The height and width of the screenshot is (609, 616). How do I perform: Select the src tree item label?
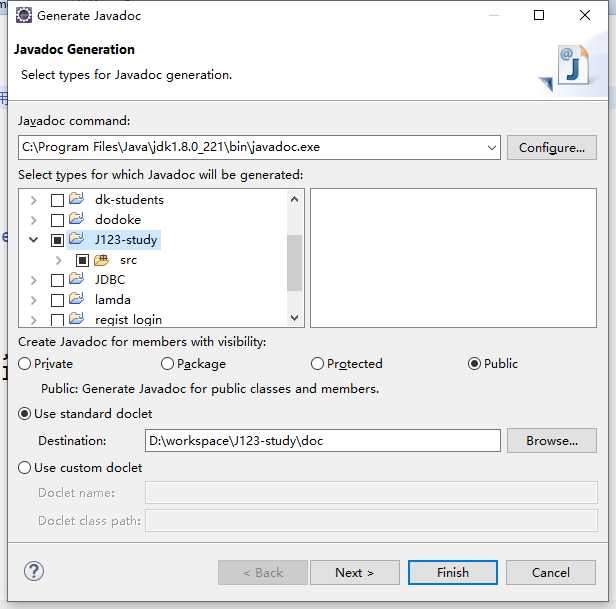[128, 260]
